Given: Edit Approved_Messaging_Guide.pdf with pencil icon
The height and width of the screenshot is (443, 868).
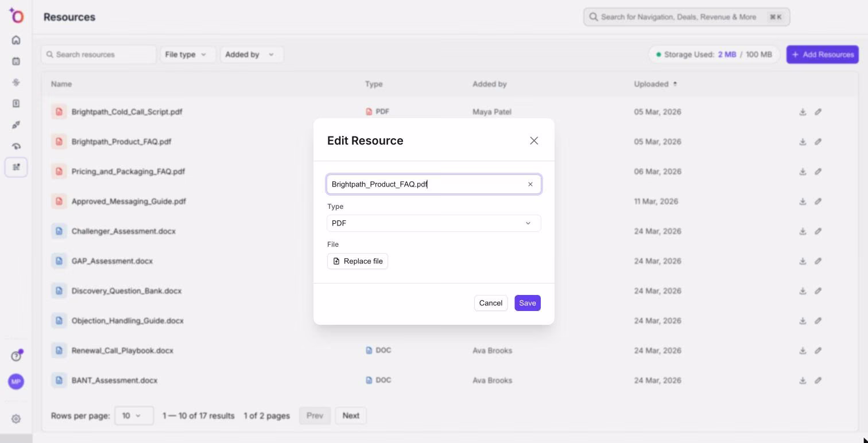Looking at the screenshot, I should (x=818, y=201).
